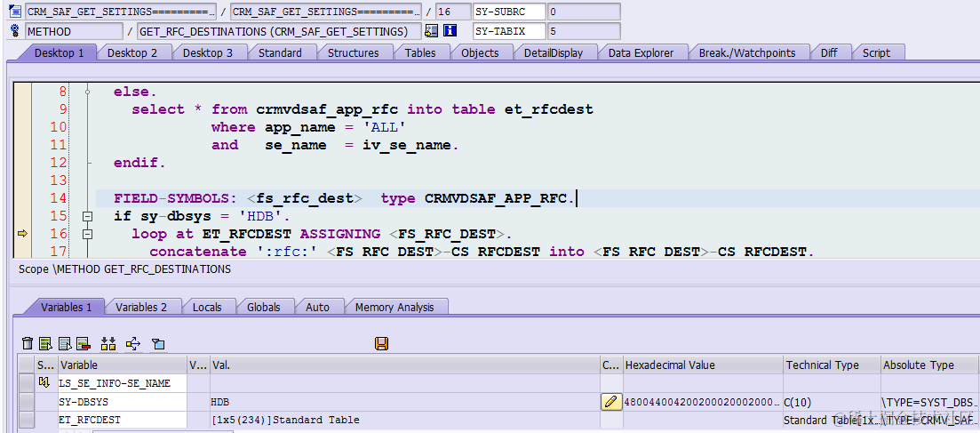Click the fold marker at line 8

pos(87,92)
